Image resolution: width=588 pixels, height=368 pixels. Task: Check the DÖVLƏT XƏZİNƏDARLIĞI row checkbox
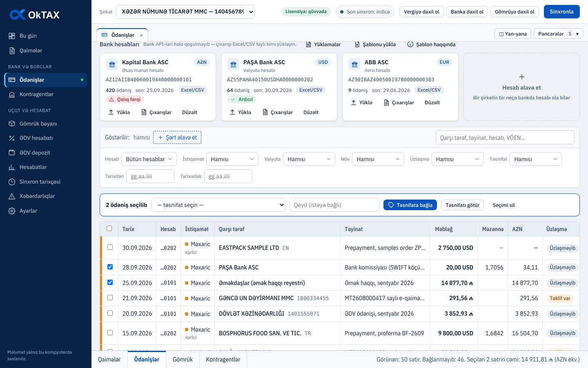pyautogui.click(x=110, y=313)
